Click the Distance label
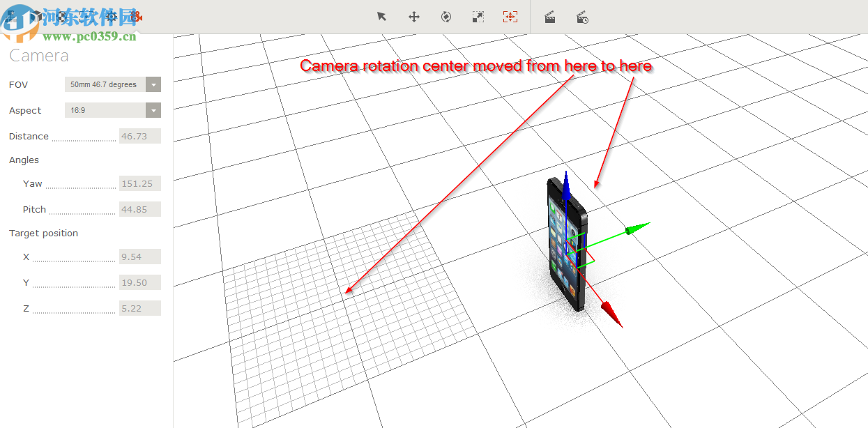The image size is (868, 428). click(x=29, y=136)
